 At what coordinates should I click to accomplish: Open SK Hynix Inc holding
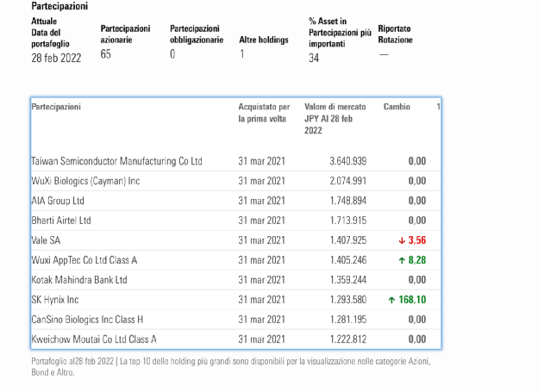click(55, 300)
